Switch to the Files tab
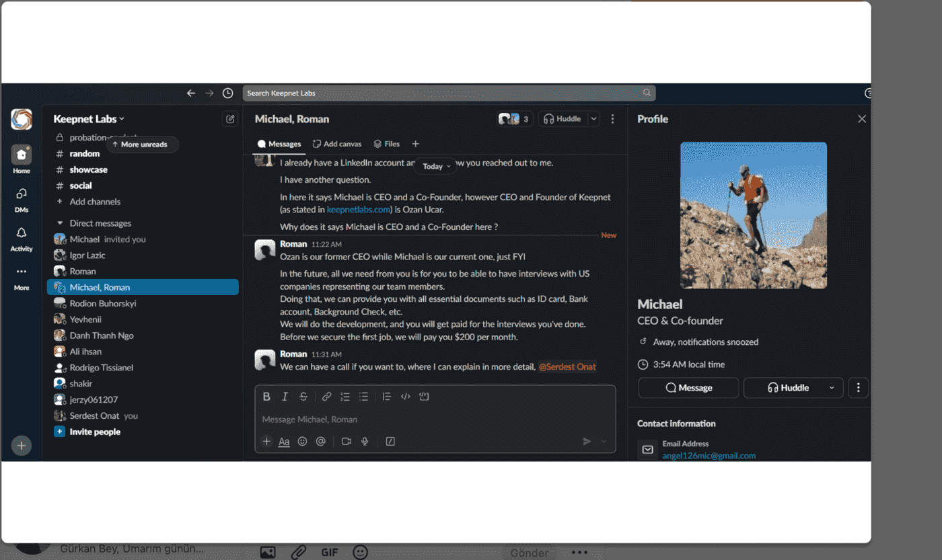The image size is (942, 560). pyautogui.click(x=387, y=144)
